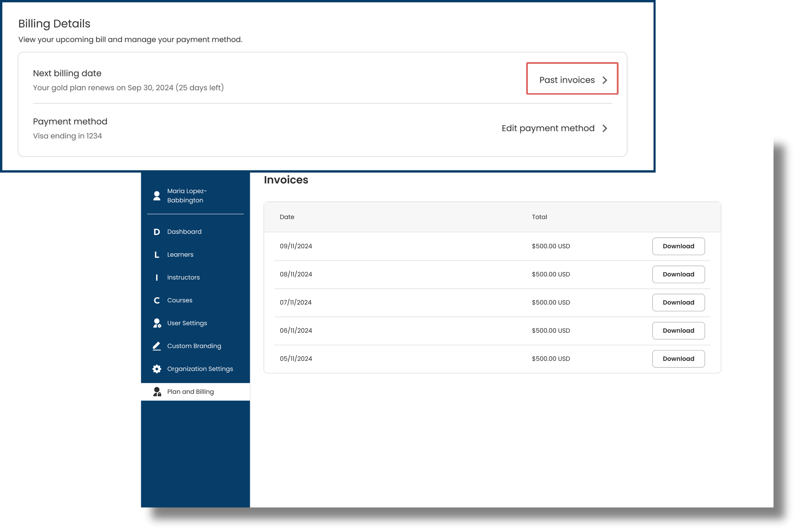Image resolution: width=807 pixels, height=532 pixels.
Task: Select the Plan and Billing menu item
Action: click(x=190, y=391)
